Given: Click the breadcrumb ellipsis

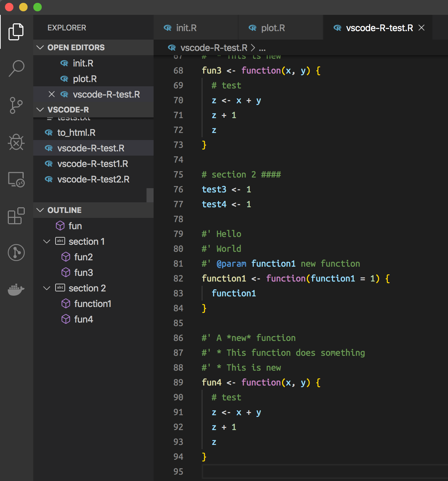Looking at the screenshot, I should pos(262,48).
